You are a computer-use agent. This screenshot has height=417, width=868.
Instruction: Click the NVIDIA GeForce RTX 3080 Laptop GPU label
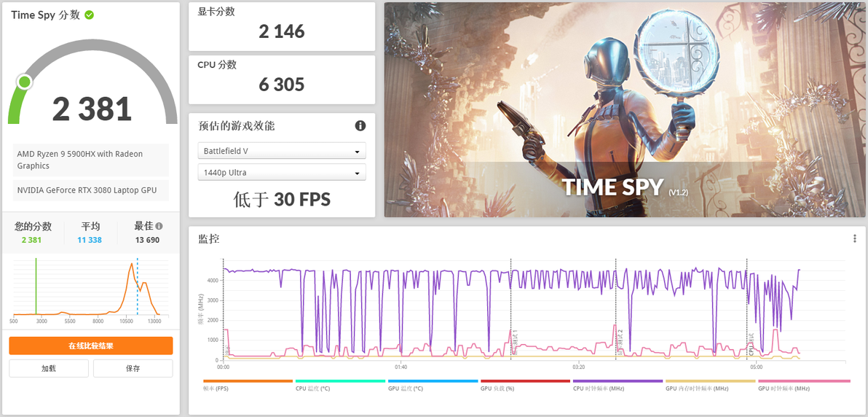pos(91,190)
